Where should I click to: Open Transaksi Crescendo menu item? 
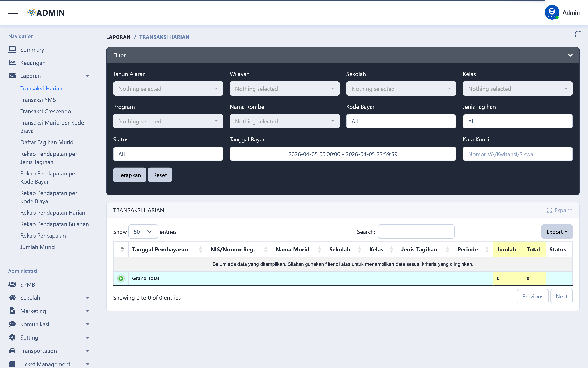(46, 111)
